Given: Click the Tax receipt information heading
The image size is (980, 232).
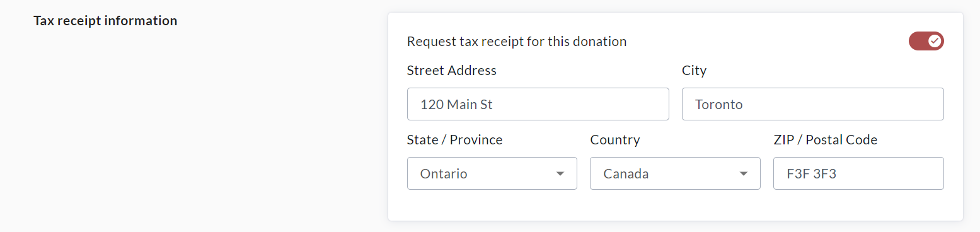Looking at the screenshot, I should (x=105, y=21).
